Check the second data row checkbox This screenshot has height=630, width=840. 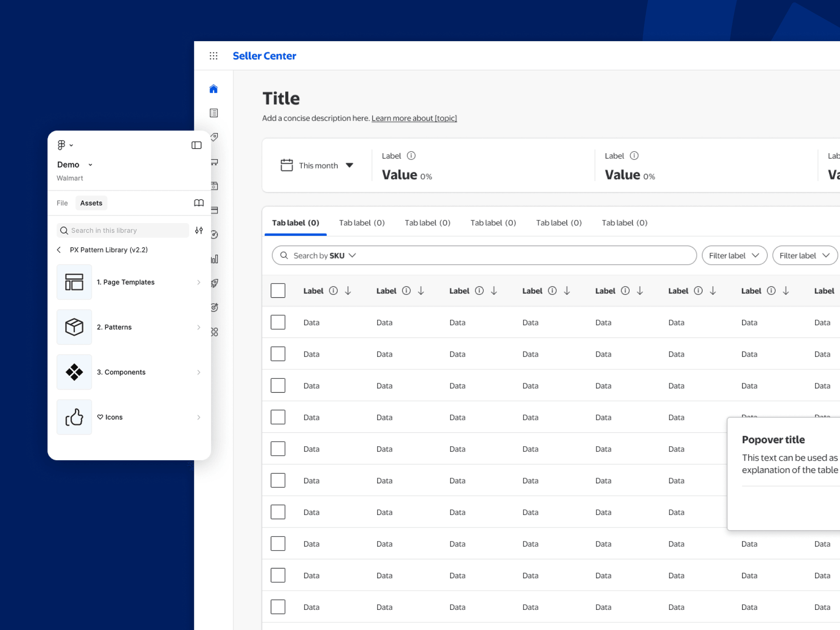point(278,353)
